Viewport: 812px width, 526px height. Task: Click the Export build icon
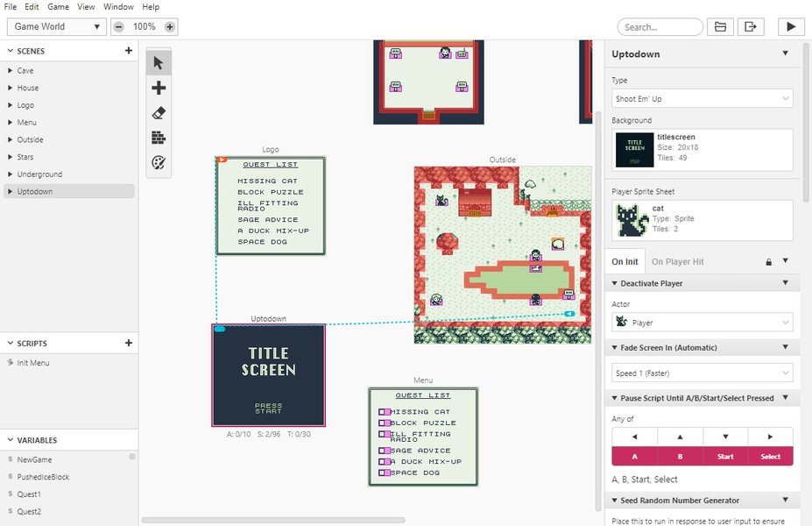pos(751,27)
